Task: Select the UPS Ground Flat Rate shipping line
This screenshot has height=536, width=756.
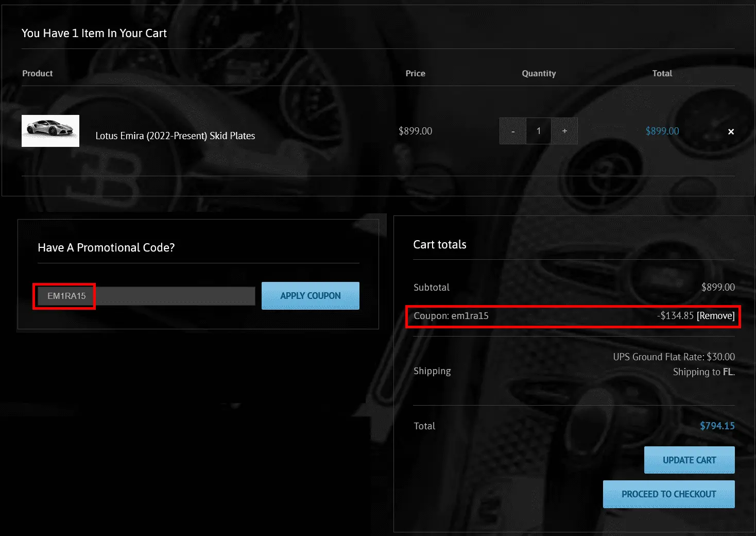Action: (x=674, y=357)
